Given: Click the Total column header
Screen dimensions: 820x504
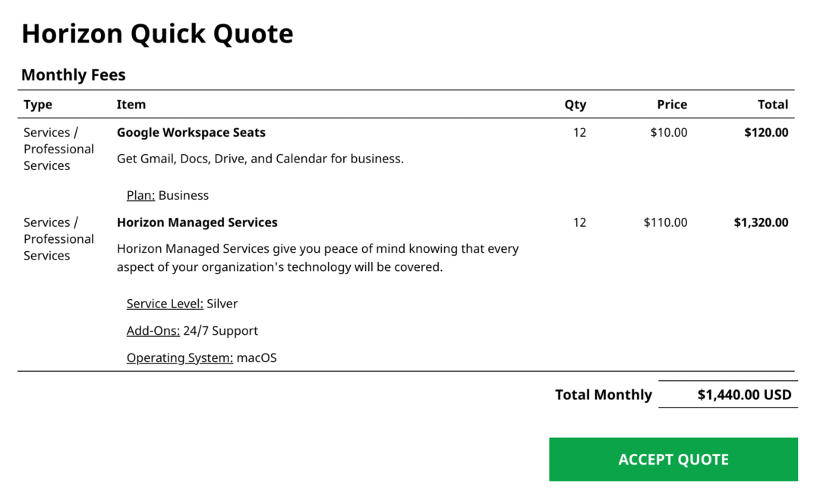Looking at the screenshot, I should coord(773,105).
